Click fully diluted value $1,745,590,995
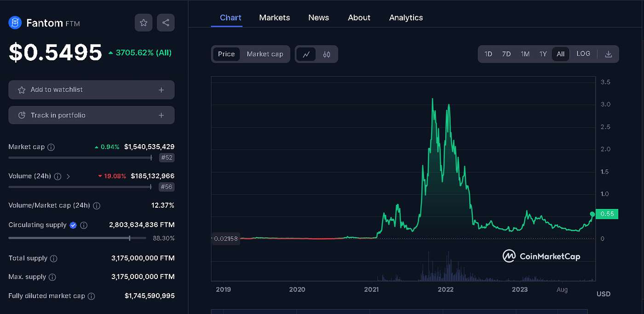This screenshot has height=314, width=644. [x=149, y=296]
